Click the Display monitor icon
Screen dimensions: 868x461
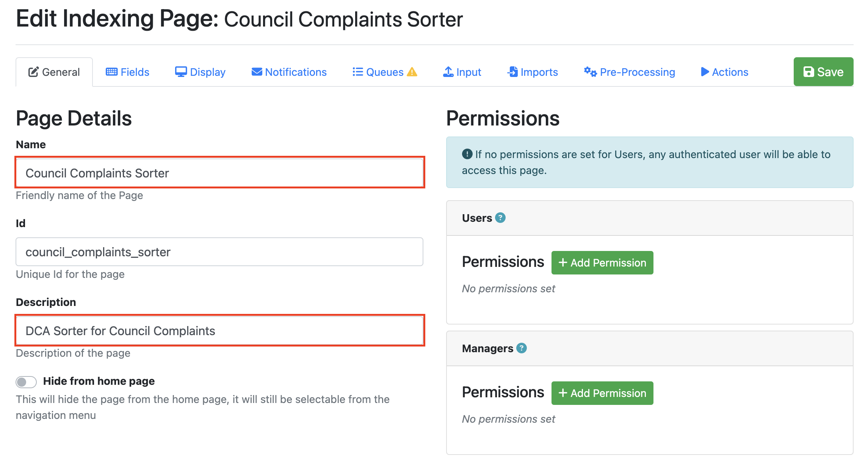[181, 72]
